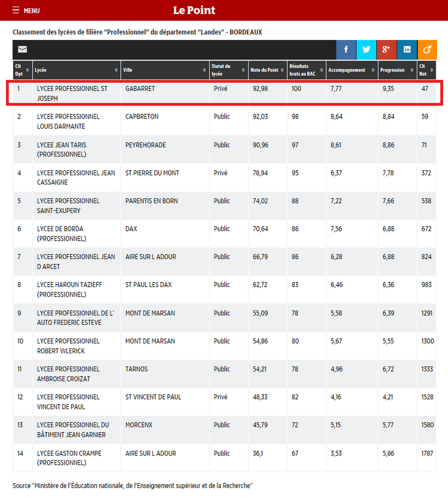Click LYCEE PROFESSIONNEL DU BÂTIMENT JEAN GARNIER

pos(73,430)
